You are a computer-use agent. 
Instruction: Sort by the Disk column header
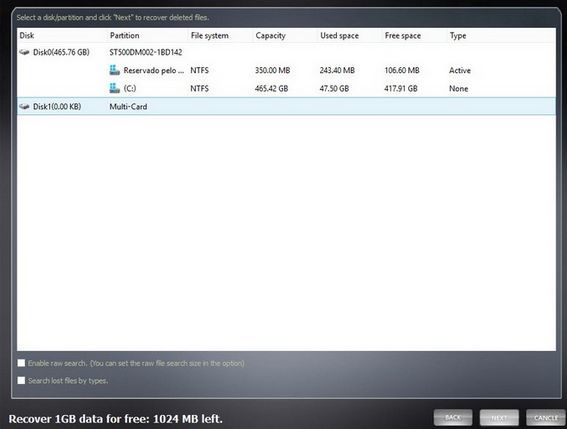(x=27, y=35)
